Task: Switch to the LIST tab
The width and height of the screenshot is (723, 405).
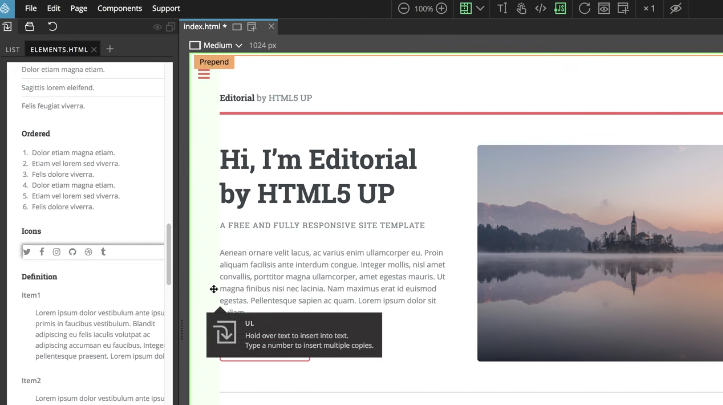Action: click(12, 49)
